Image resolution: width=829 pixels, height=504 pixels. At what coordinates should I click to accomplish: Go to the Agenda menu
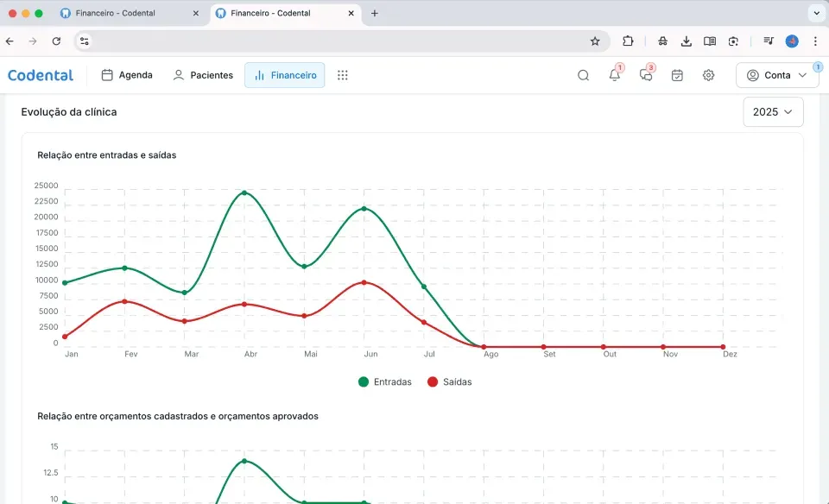pos(127,76)
